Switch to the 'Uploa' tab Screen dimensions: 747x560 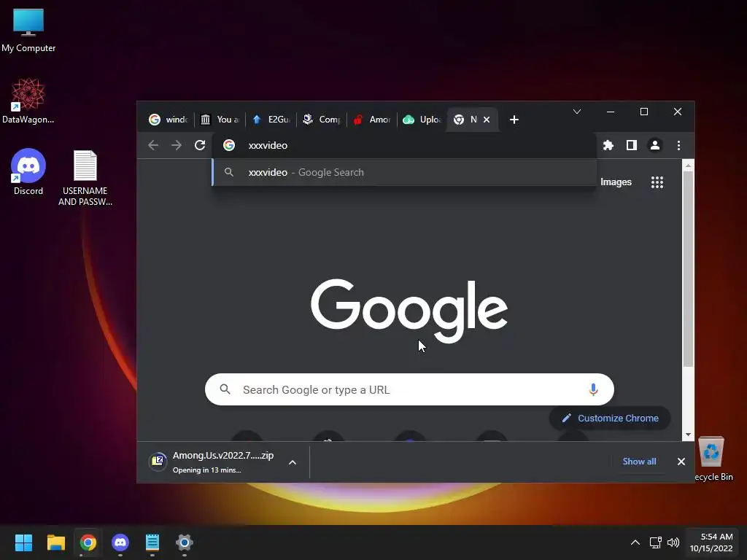pos(422,120)
